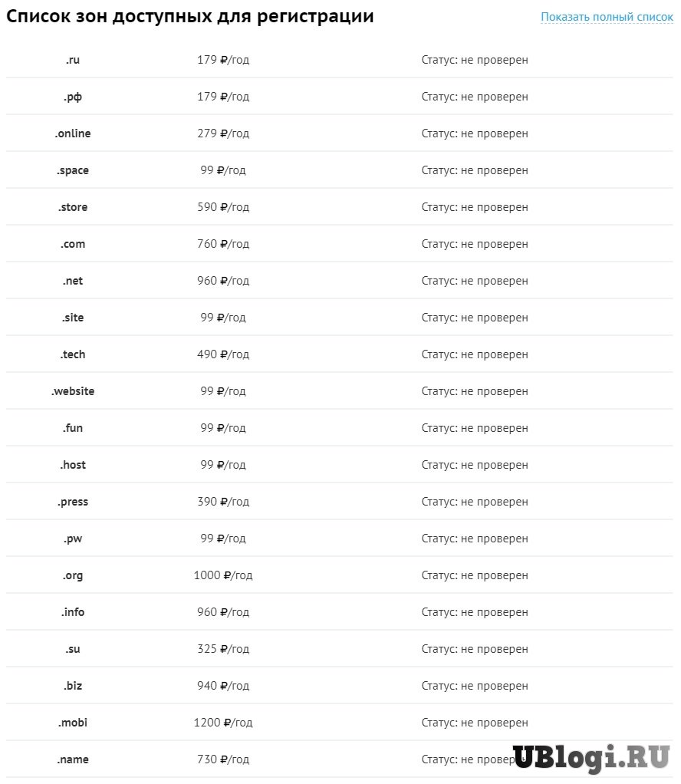
Task: Click the 1200 ₽/год price for .mobi
Action: pyautogui.click(x=223, y=723)
